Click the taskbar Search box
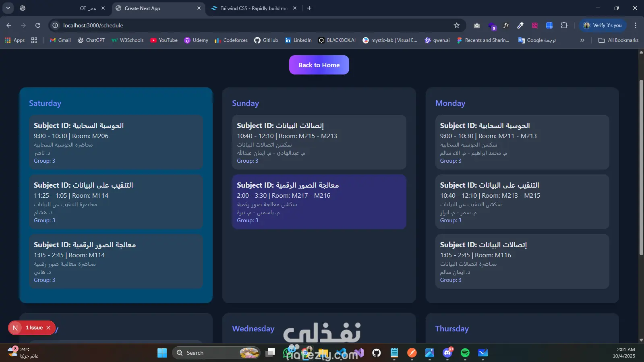 (x=217, y=353)
